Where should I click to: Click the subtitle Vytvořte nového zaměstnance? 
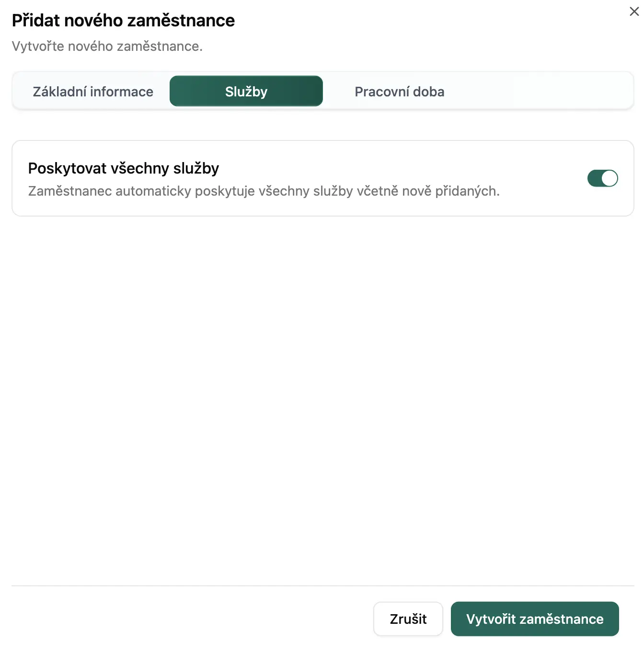click(107, 47)
